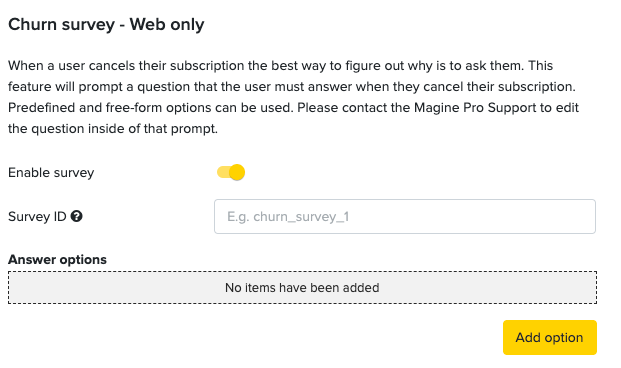Image resolution: width=621 pixels, height=368 pixels.
Task: Click the 'E.g. churn_survey_1' placeholder text
Action: click(x=288, y=217)
